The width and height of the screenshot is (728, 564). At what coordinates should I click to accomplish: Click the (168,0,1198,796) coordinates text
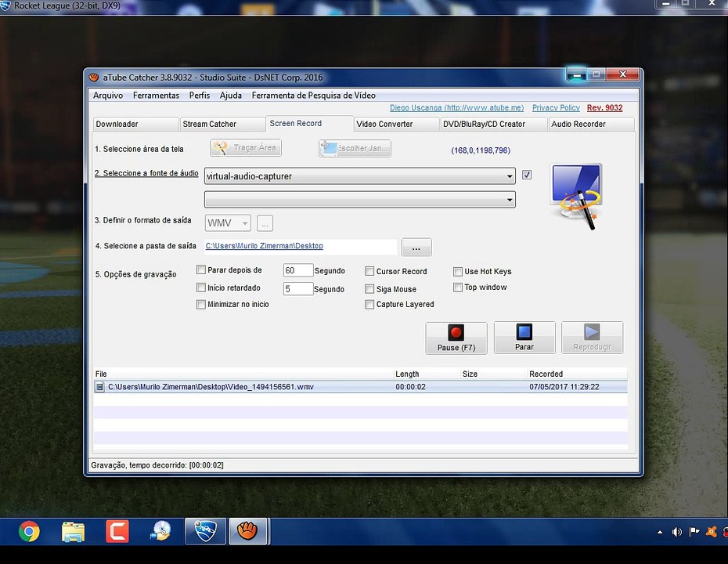point(481,150)
